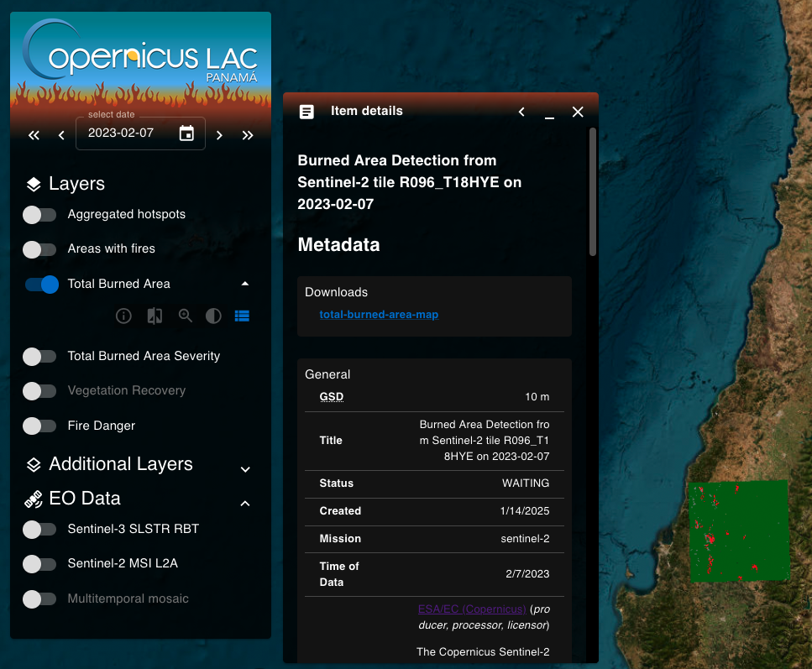Viewport: 812px width, 669px height.
Task: Open Total Burned Area layer info
Action: click(123, 316)
